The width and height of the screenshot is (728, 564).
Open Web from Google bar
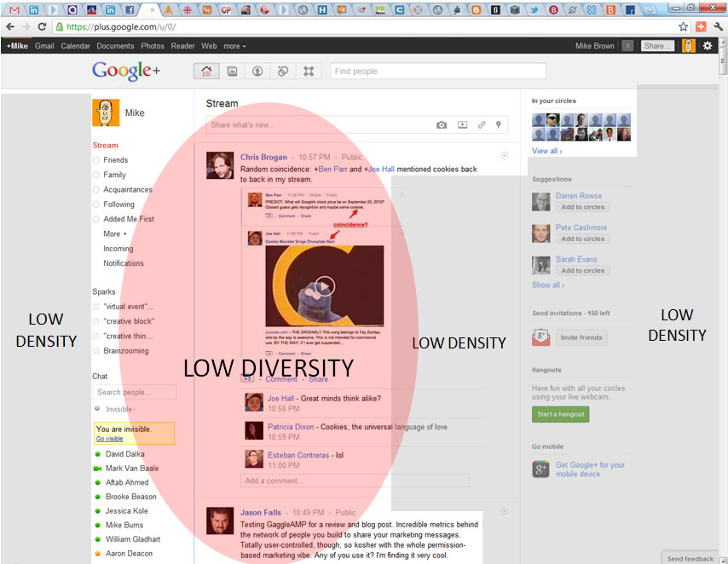pyautogui.click(x=209, y=46)
